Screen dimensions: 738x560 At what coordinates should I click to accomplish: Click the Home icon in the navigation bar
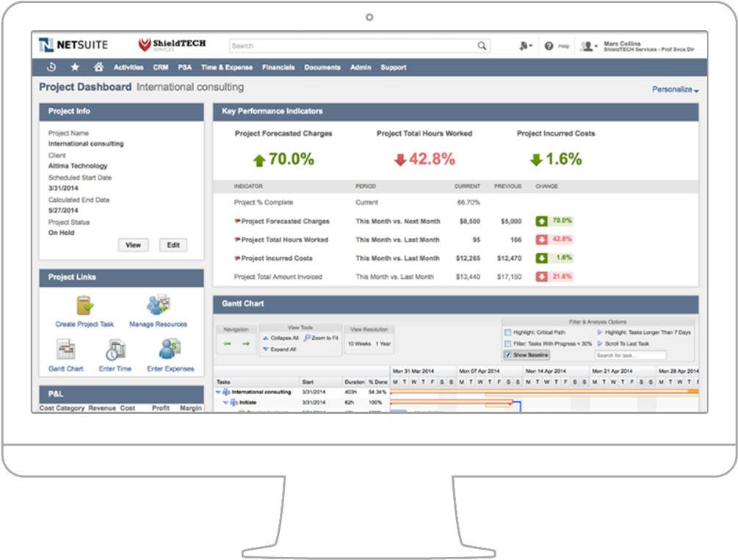coord(98,67)
